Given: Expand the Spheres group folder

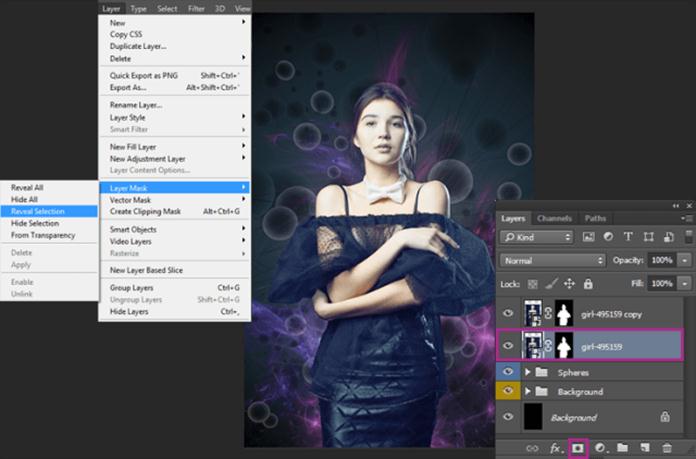Looking at the screenshot, I should (528, 372).
